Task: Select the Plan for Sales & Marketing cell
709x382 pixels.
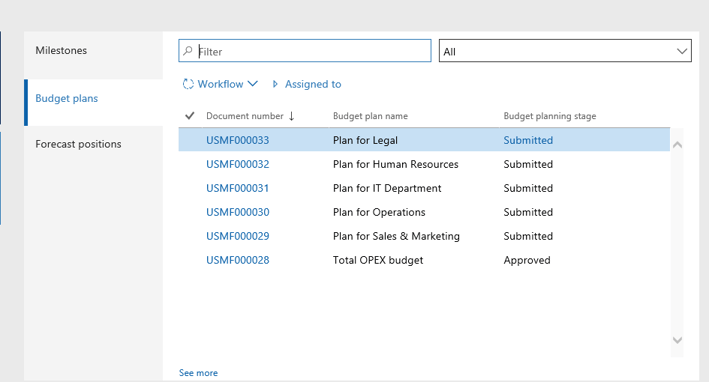Action: [396, 236]
